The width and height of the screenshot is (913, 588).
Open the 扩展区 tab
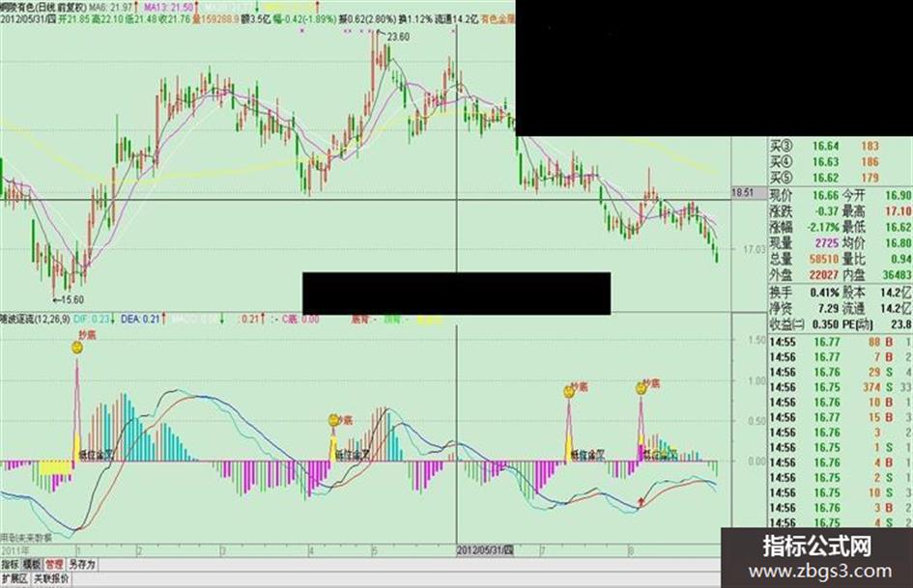[x=14, y=578]
